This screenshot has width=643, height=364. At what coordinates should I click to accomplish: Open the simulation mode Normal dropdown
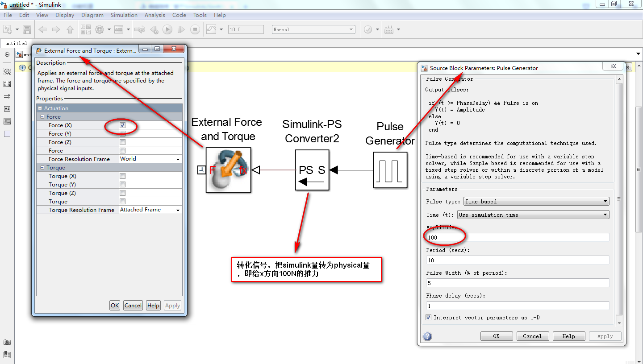pos(313,29)
